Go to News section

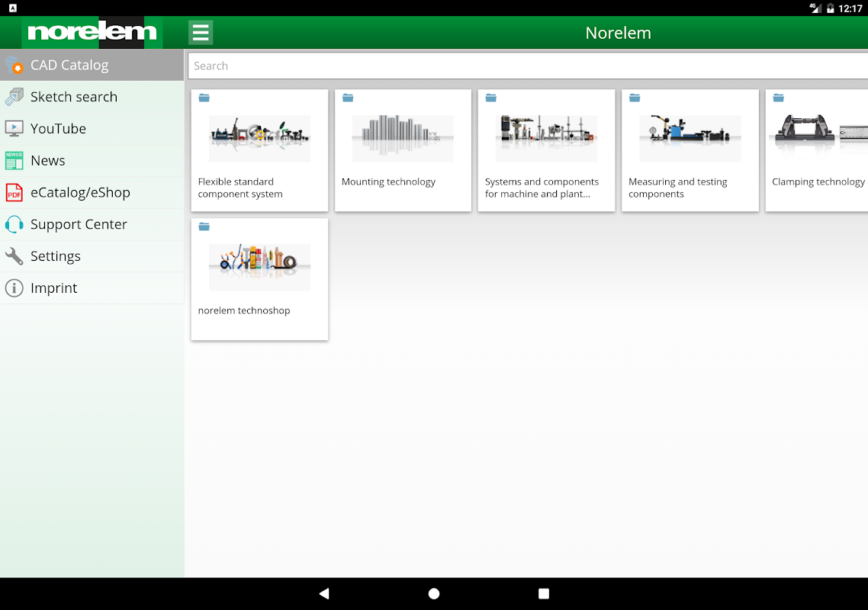click(92, 161)
